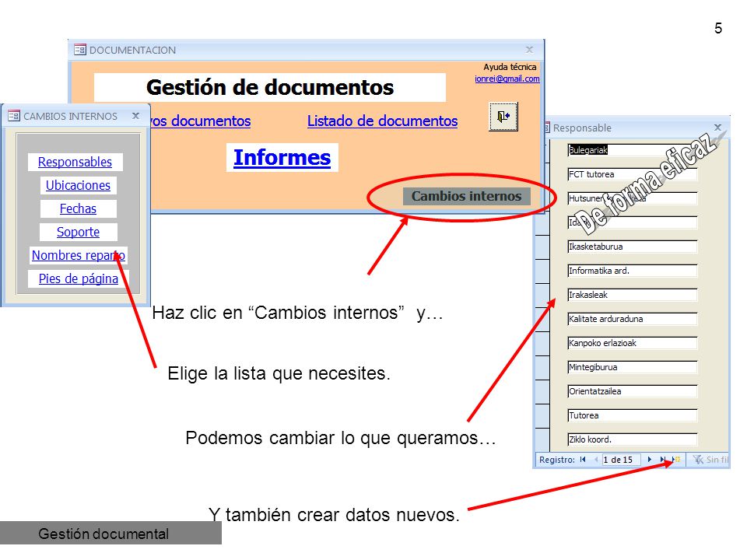Open the partially hidden Nuevos documentos link
Viewport: 747px width, 560px height.
coord(201,121)
